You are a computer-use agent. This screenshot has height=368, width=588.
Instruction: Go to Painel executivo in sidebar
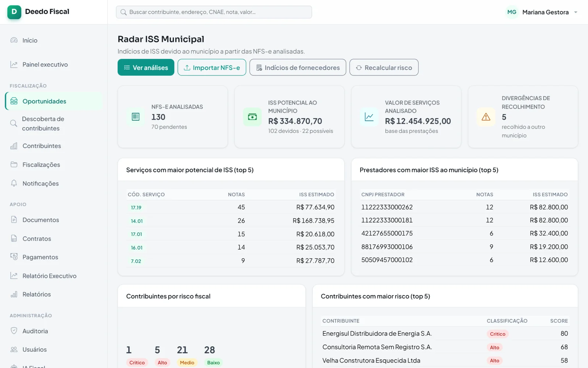[54, 64]
